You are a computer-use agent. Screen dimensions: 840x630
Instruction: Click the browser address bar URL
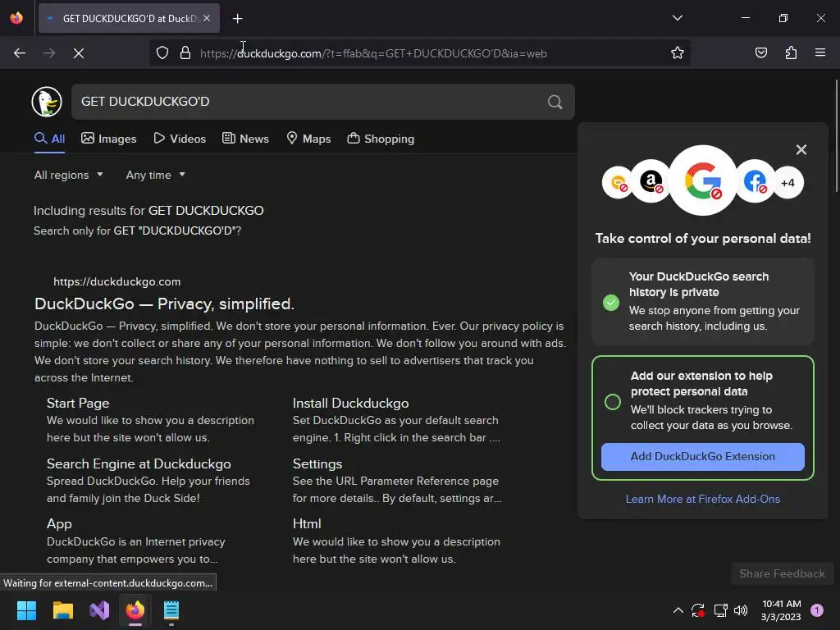tap(373, 53)
